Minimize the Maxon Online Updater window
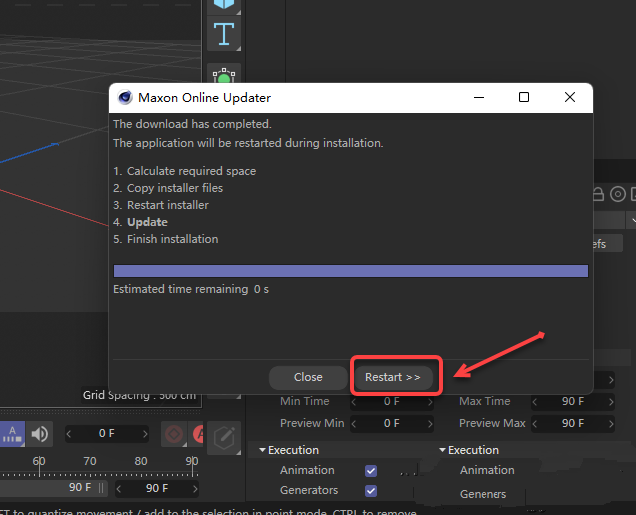636x515 pixels. [x=479, y=97]
